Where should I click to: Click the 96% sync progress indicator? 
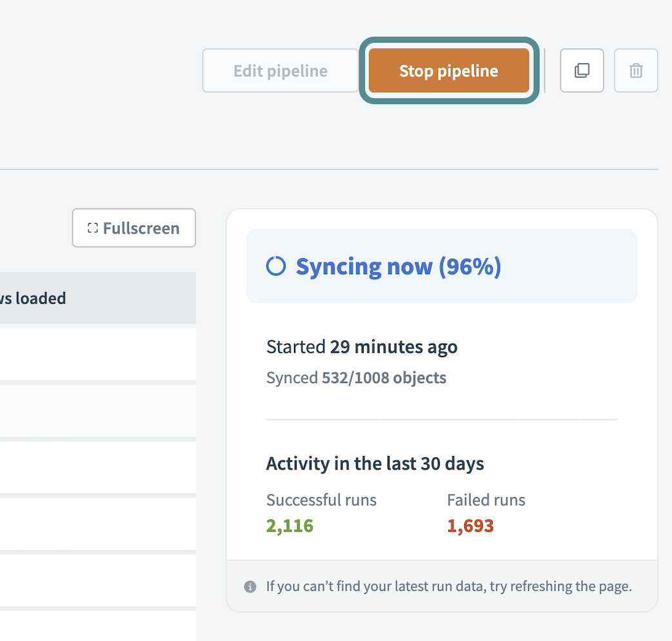[x=398, y=266]
